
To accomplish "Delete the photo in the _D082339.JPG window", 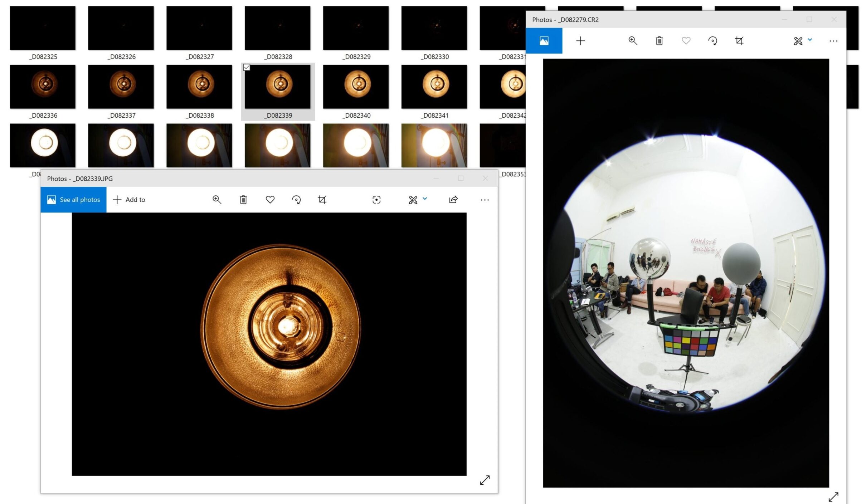I will [243, 200].
